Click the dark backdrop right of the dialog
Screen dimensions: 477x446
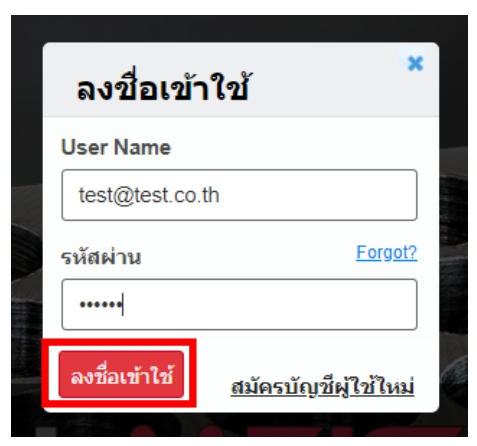[x=453, y=227]
